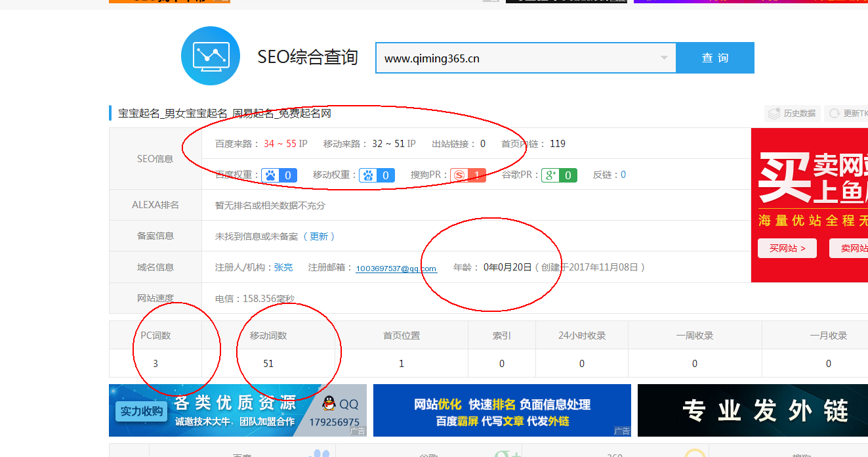
Task: Click the 首页位置 column header
Action: click(x=402, y=336)
